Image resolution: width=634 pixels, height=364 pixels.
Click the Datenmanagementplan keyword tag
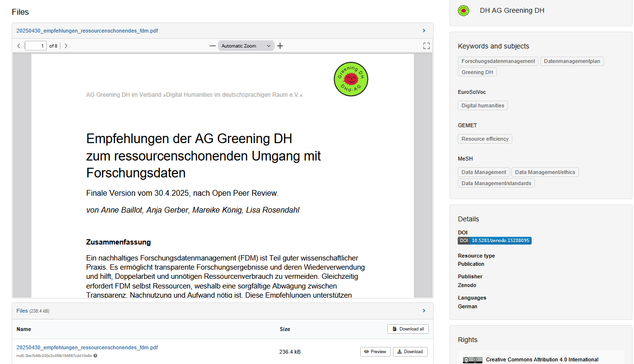(572, 61)
